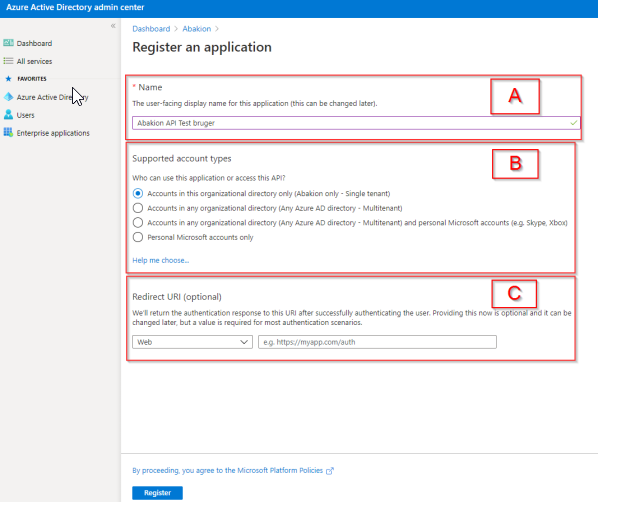Click the Azure Active Directory icon

click(x=8, y=98)
